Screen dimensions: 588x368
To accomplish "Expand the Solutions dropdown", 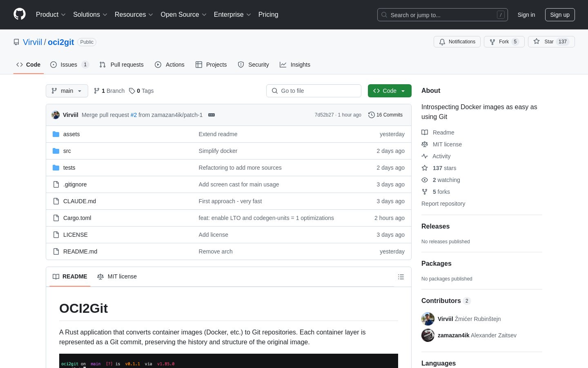I will 90,15.
